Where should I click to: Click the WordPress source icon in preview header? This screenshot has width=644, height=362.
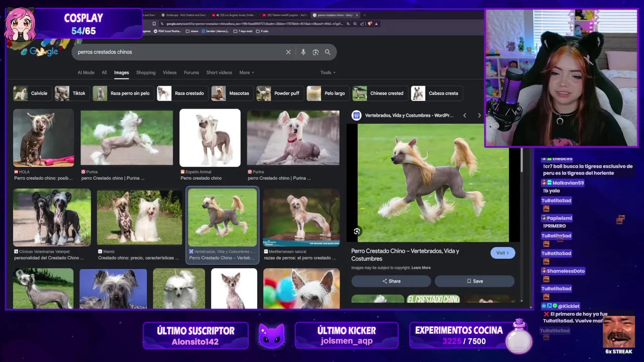click(x=356, y=115)
